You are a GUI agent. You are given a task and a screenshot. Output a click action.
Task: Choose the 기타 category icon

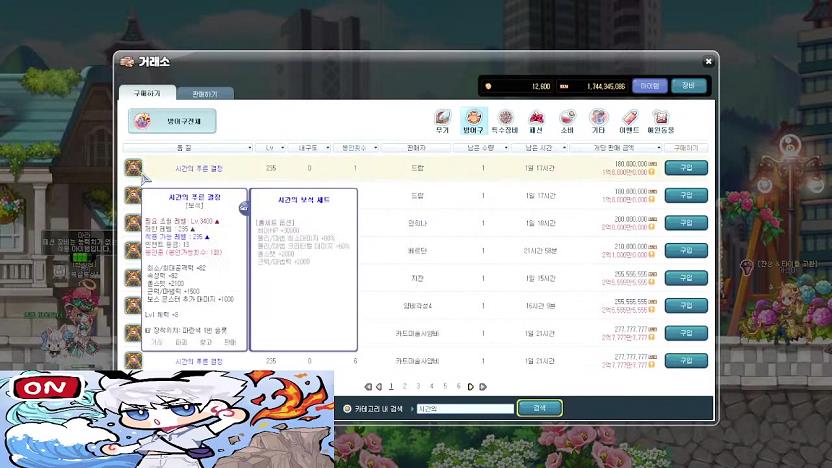(598, 120)
